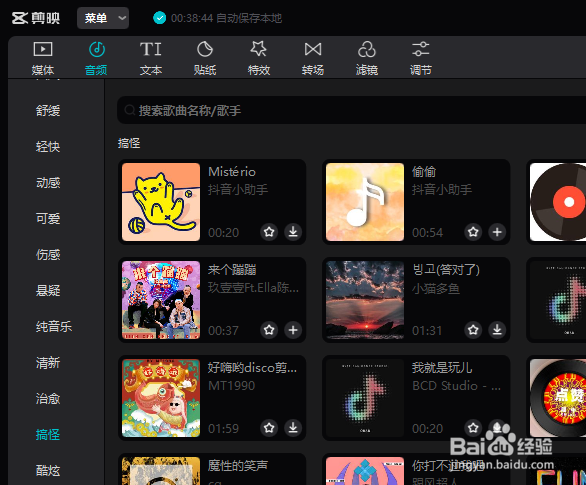Favorite the Mistério track with star

tap(269, 232)
